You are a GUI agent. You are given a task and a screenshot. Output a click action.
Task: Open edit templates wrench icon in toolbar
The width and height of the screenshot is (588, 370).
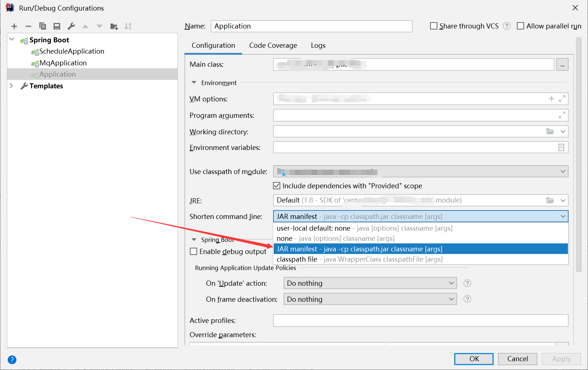pyautogui.click(x=71, y=26)
